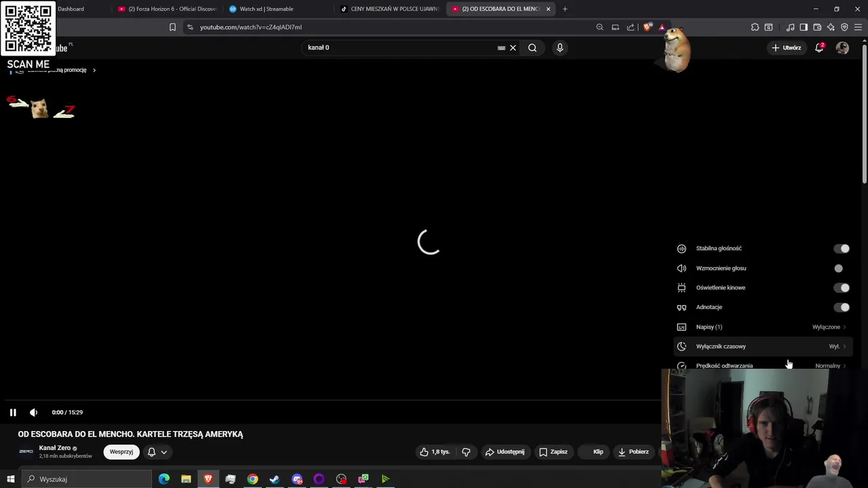Open the Kanał Zero channel name link
This screenshot has width=868, height=488.
tap(55, 448)
